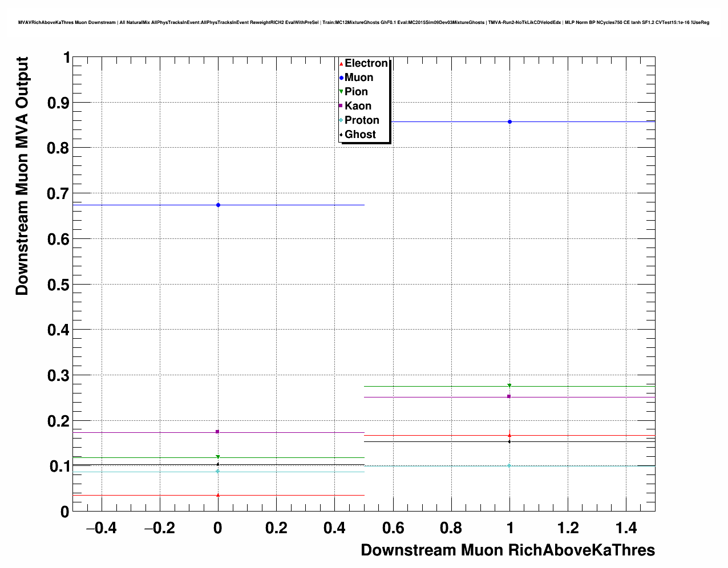Click the red Electron triangle marker in legend
The image size is (728, 568).
(341, 63)
